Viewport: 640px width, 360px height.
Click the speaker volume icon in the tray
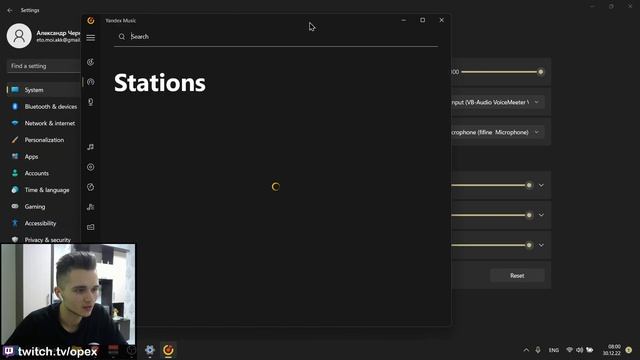pos(580,350)
